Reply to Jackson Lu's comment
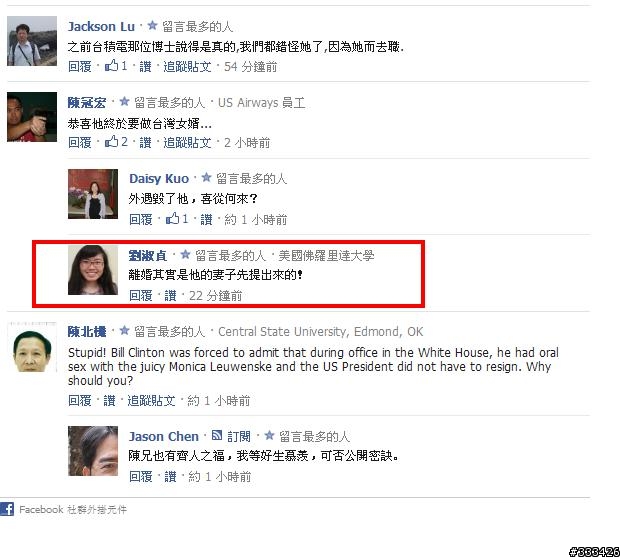 point(80,66)
